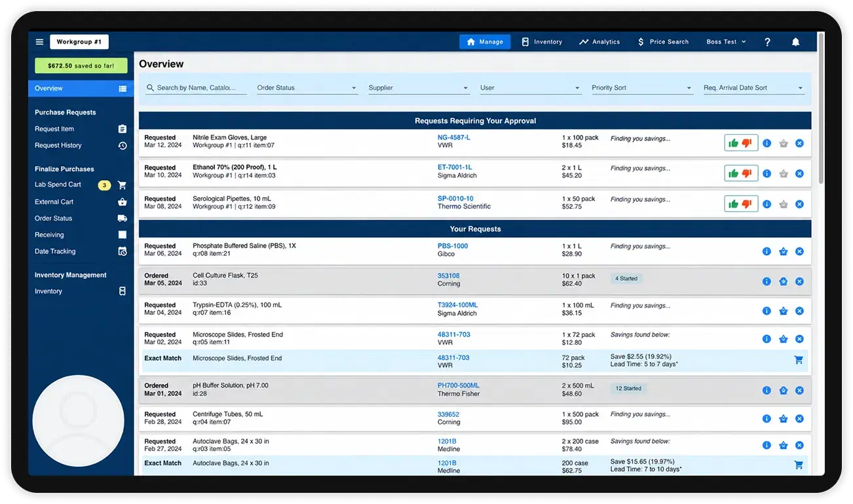Open the help question mark icon
Screen dimensions: 853x504
point(767,42)
